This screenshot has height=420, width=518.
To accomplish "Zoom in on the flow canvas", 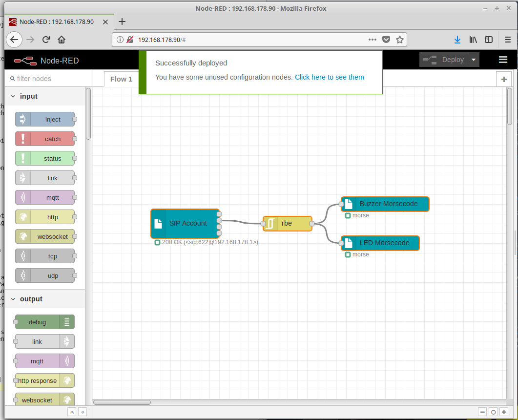I will point(504,412).
